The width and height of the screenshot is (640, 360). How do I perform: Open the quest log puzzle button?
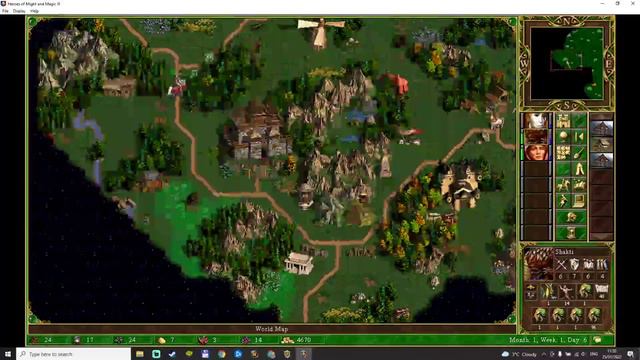(x=563, y=153)
